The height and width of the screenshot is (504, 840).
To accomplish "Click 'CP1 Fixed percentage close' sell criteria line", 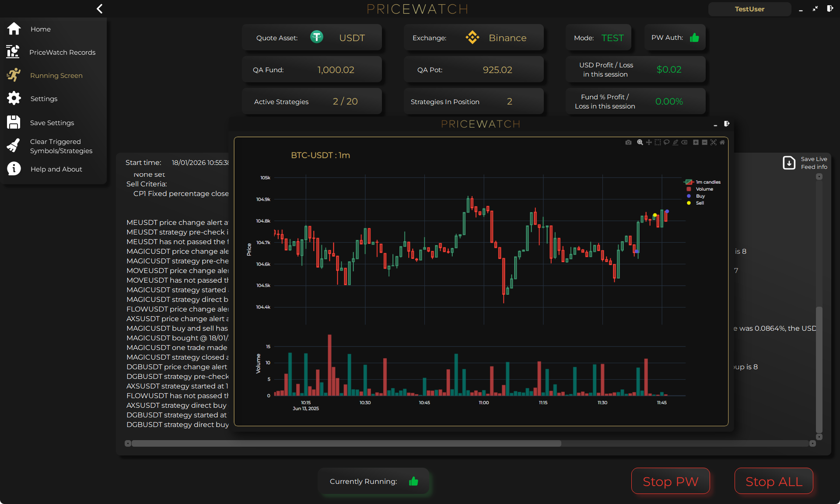I will [181, 193].
